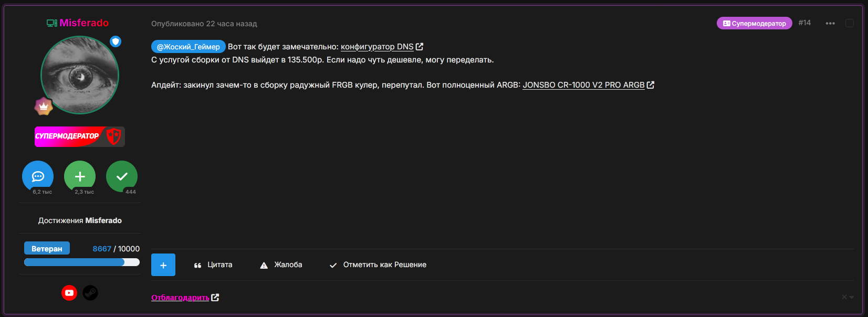Expand the reaction dropdown arrow at bottom right

pyautogui.click(x=851, y=297)
